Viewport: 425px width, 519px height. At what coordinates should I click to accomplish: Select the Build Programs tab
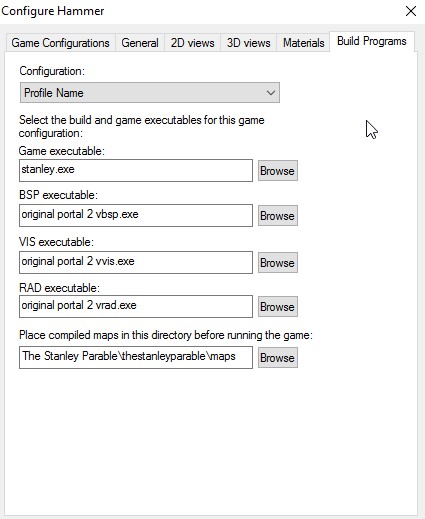click(x=372, y=41)
